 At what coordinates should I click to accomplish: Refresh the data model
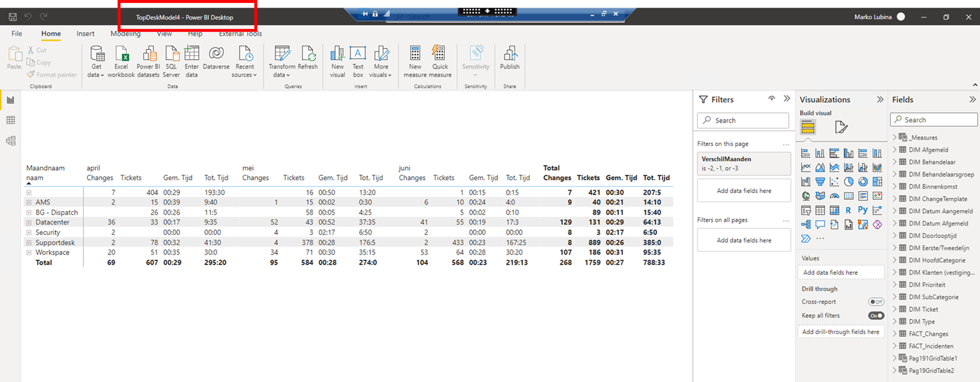click(x=308, y=59)
